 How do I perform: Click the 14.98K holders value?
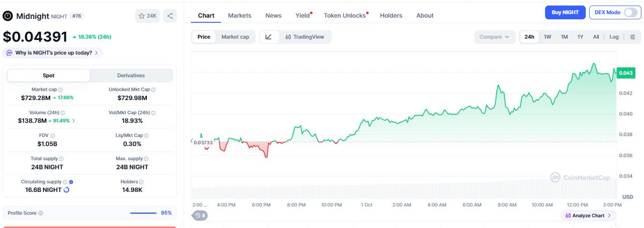pos(131,190)
